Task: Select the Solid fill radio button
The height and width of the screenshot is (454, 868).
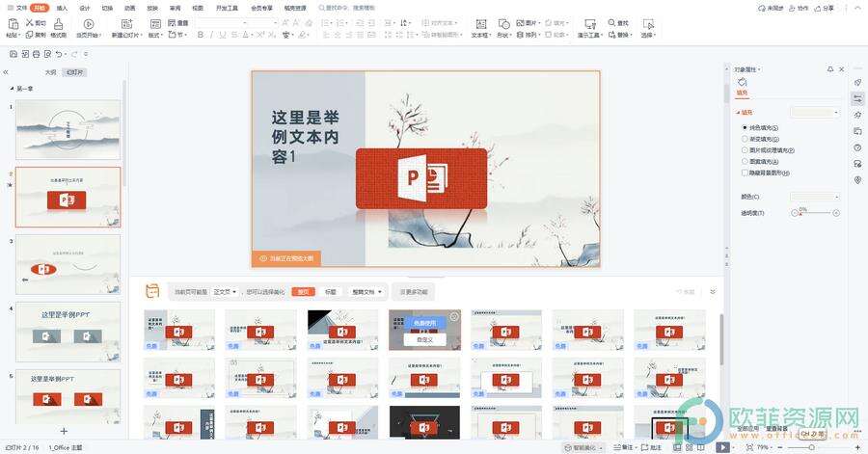Action: click(745, 127)
